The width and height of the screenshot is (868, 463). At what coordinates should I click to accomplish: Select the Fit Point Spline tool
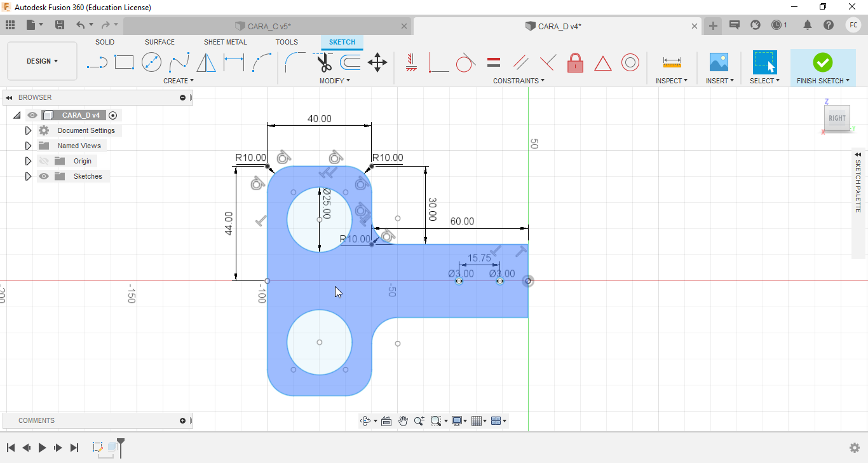coord(179,62)
